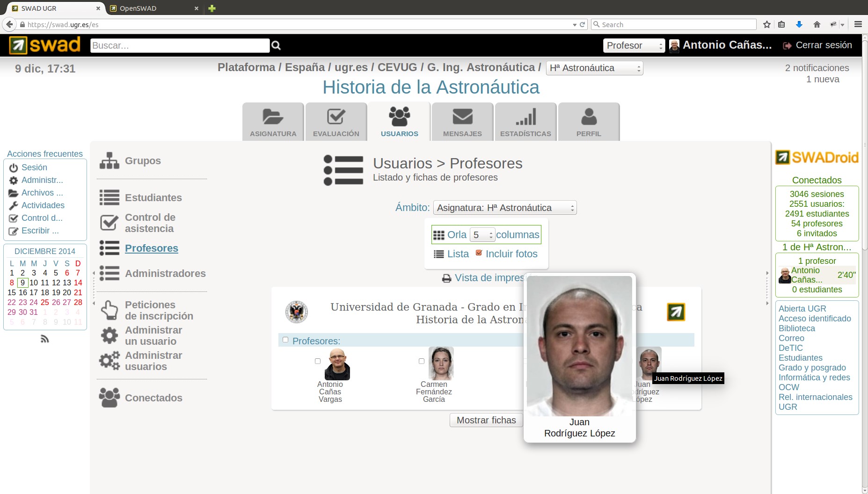868x494 pixels.
Task: Click the SWAD logo in header
Action: (x=45, y=45)
